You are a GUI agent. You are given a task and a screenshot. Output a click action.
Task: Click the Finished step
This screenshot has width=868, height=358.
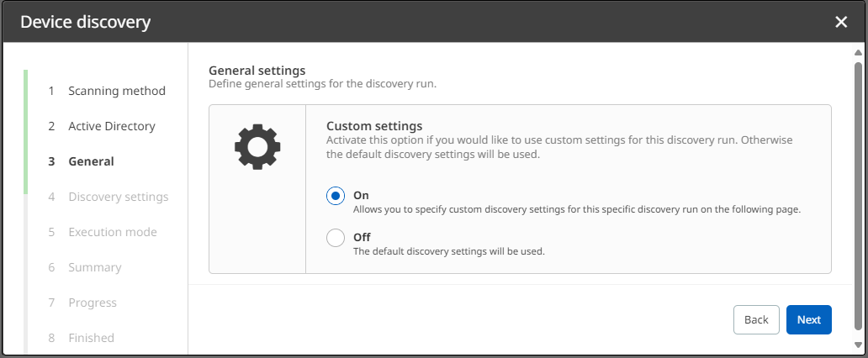91,338
